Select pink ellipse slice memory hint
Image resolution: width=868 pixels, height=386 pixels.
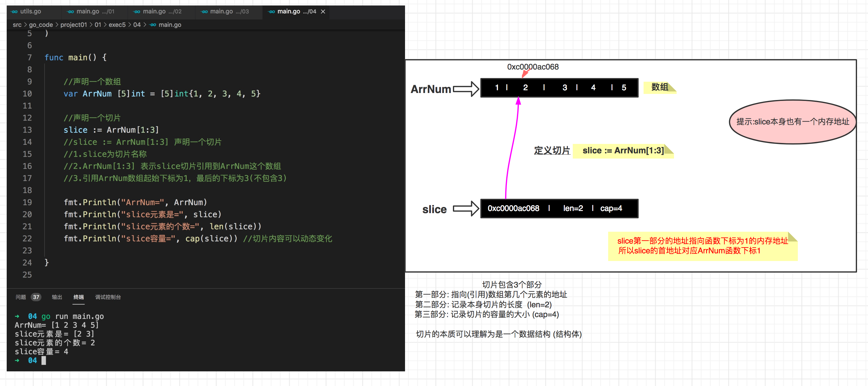point(792,122)
